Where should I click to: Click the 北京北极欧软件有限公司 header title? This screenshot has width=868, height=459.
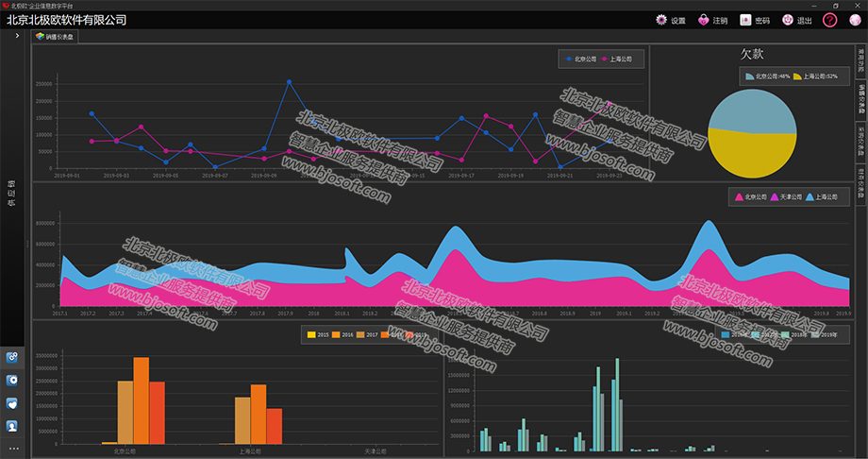(x=66, y=20)
